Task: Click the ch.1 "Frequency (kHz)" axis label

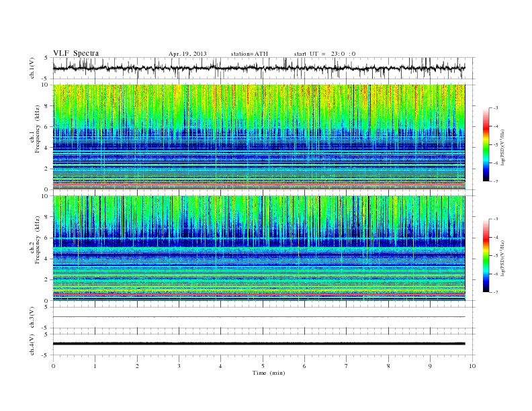Action: point(38,129)
